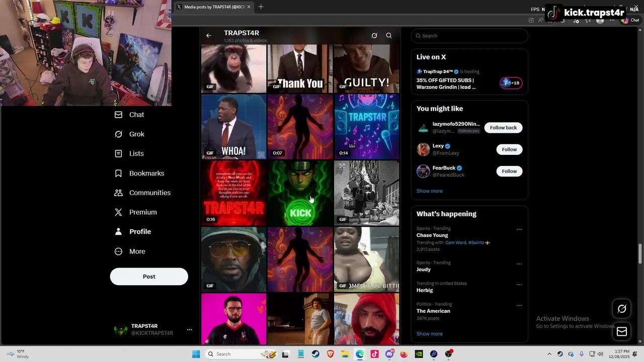644x362 pixels.
Task: Open the soldier with sunglasses GIF
Action: tap(233, 259)
